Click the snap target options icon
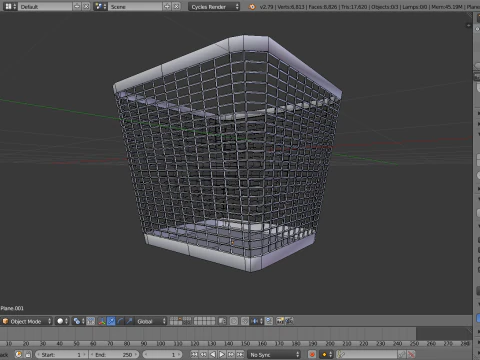The width and height of the screenshot is (480, 360). tap(269, 321)
